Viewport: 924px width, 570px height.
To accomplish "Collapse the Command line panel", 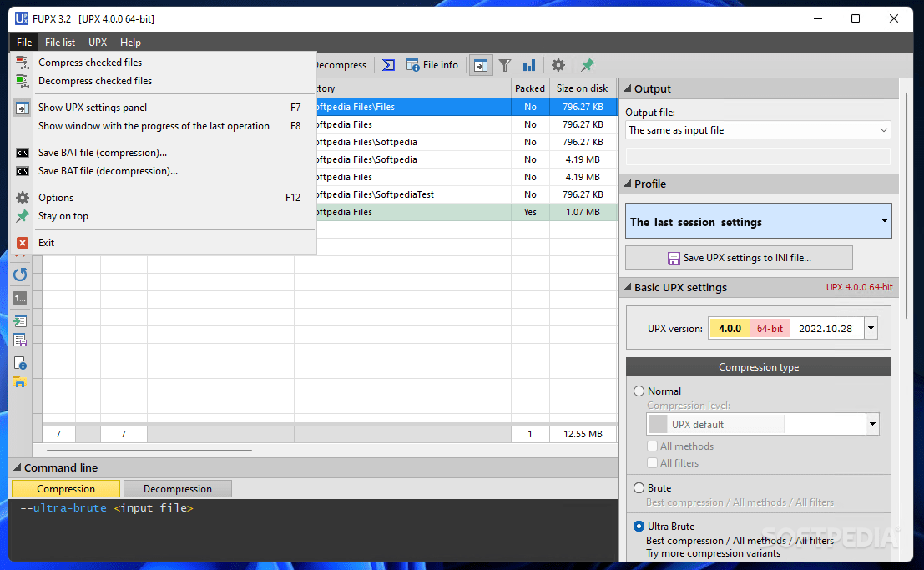I will 17,467.
